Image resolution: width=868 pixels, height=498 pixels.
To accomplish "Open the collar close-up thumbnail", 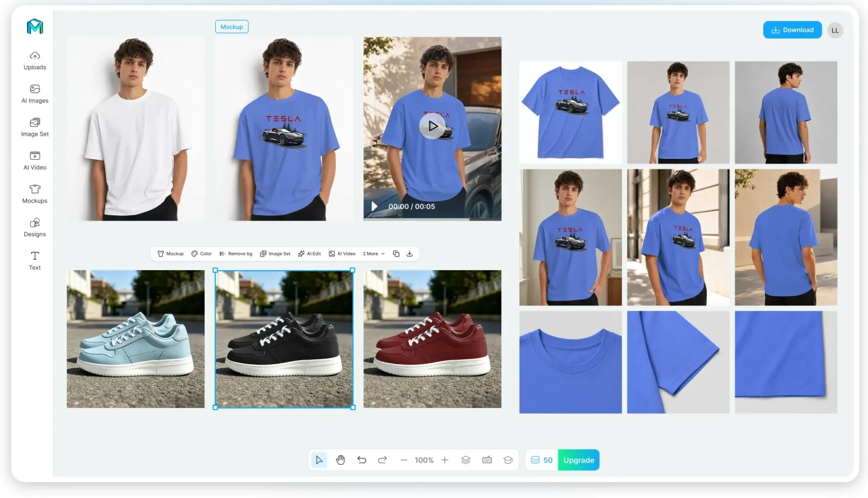I will [570, 362].
